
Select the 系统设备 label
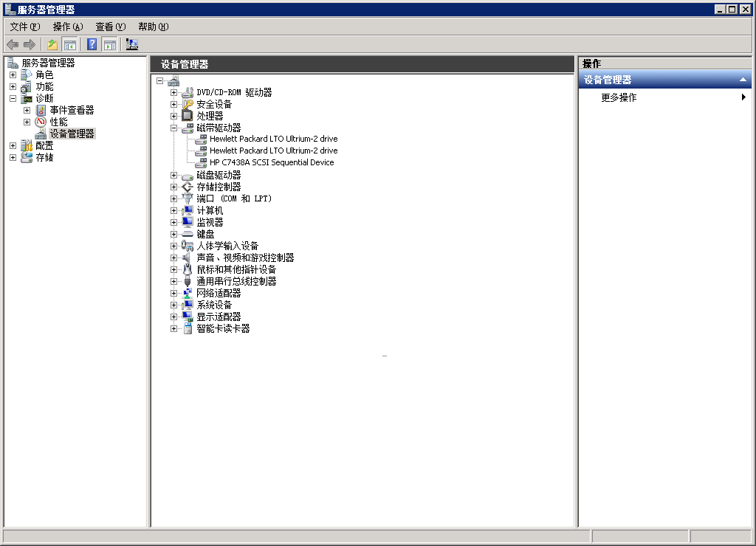(214, 305)
